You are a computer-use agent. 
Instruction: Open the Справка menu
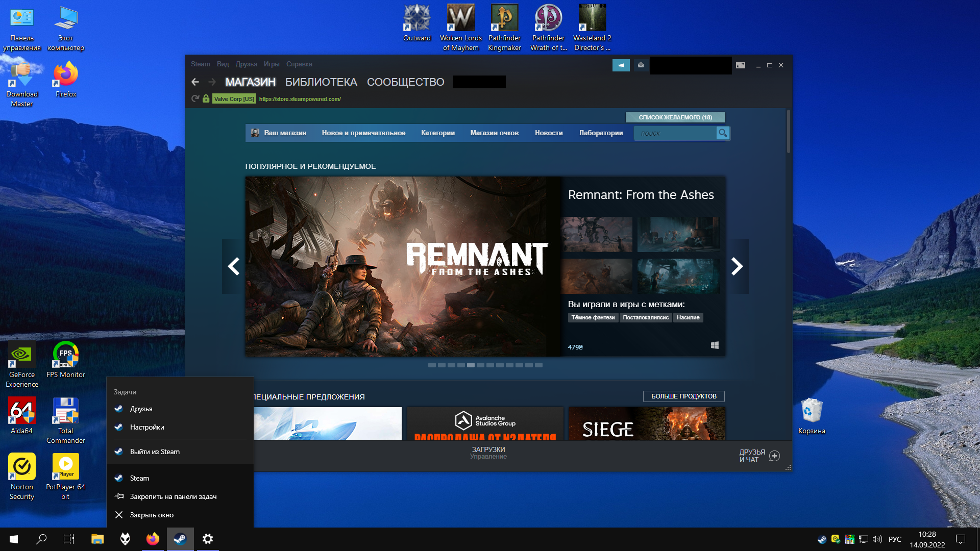coord(299,64)
